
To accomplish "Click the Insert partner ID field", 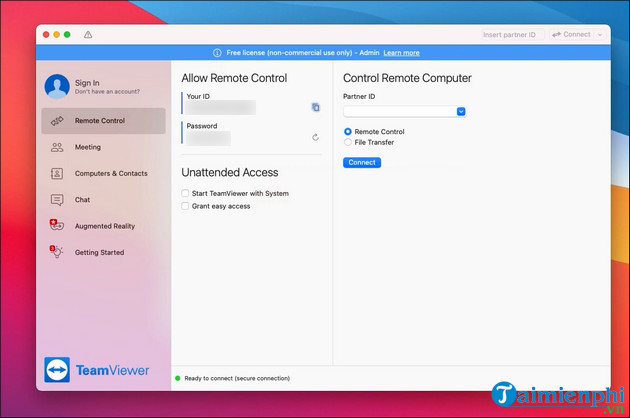I will click(x=513, y=35).
